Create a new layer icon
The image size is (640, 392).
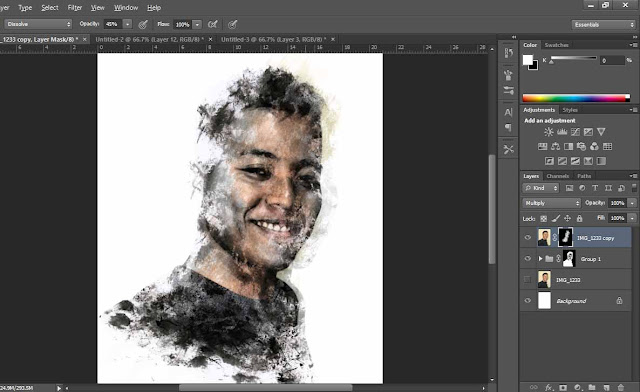tap(606, 387)
